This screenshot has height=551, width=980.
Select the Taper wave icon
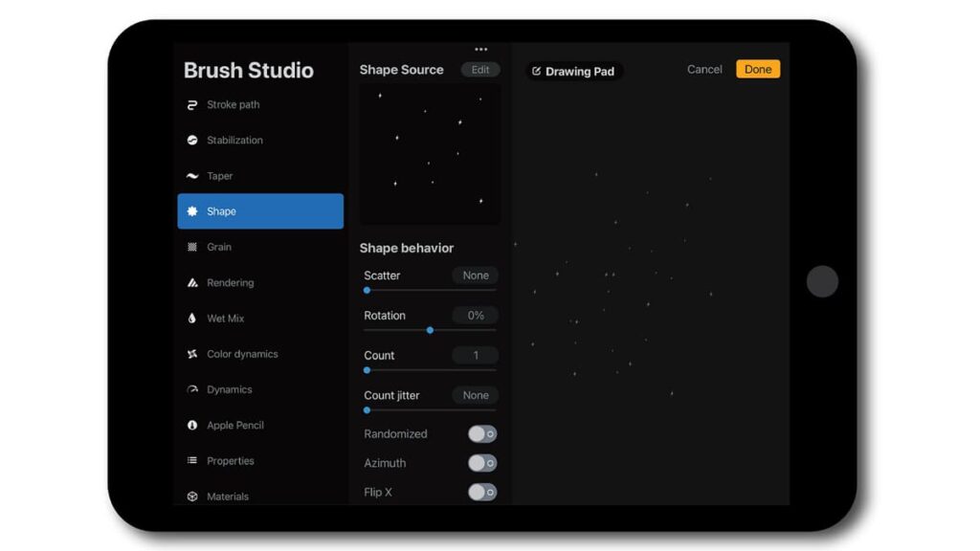click(x=194, y=176)
